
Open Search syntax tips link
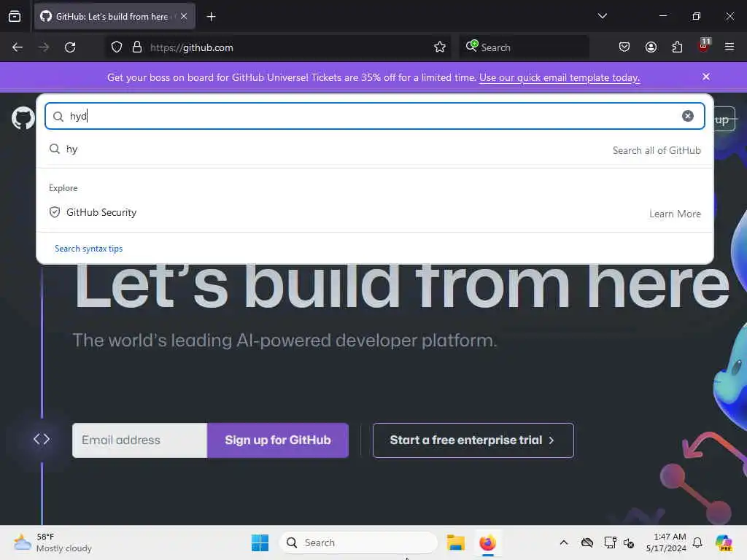88,249
